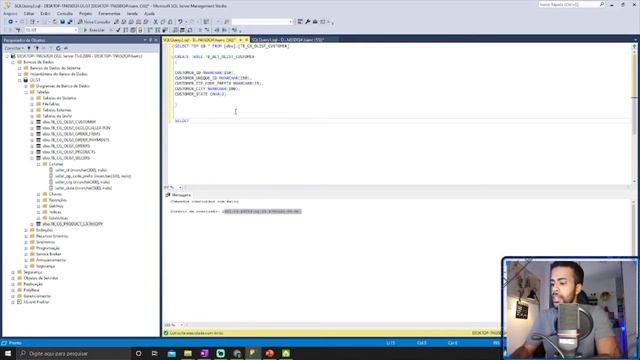
Task: Select the PolyBase folder
Action: 31,290
